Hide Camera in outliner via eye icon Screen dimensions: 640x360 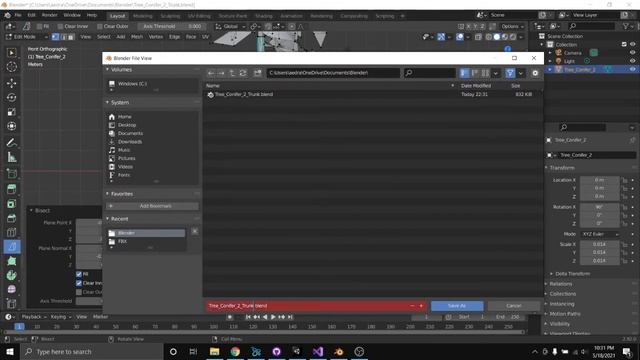click(x=632, y=53)
